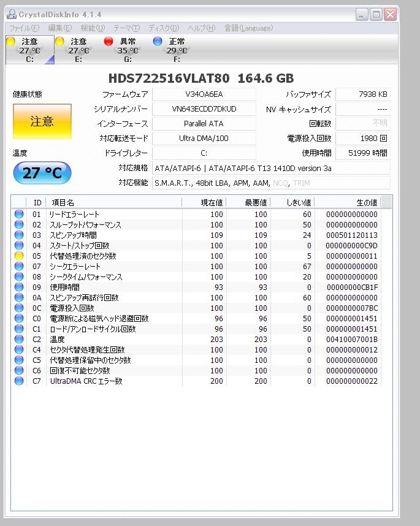The height and width of the screenshot is (526, 420).
Task: Click status orb for attribute C6 回復不可能セクタ数
Action: tap(19, 370)
